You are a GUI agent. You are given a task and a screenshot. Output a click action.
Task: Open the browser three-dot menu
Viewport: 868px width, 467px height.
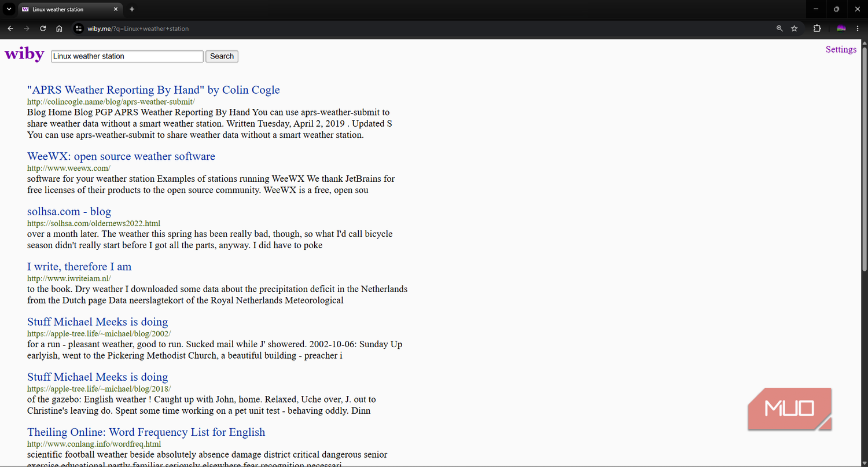(858, 28)
